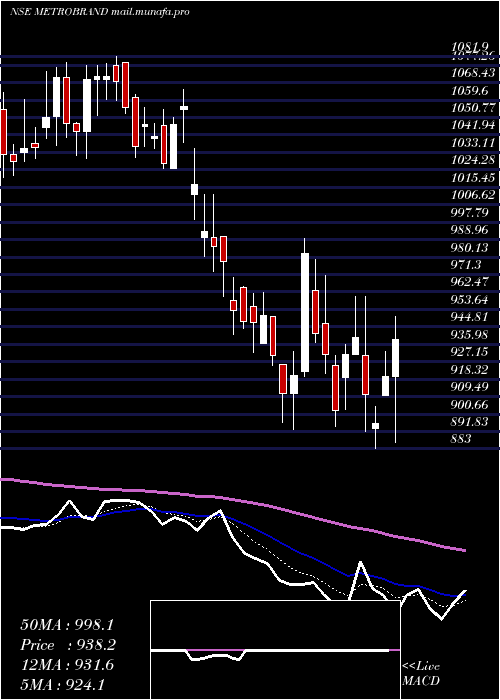Click the 1068.43 price level label
Viewport: 500px width, 700px height.
pos(473,72)
